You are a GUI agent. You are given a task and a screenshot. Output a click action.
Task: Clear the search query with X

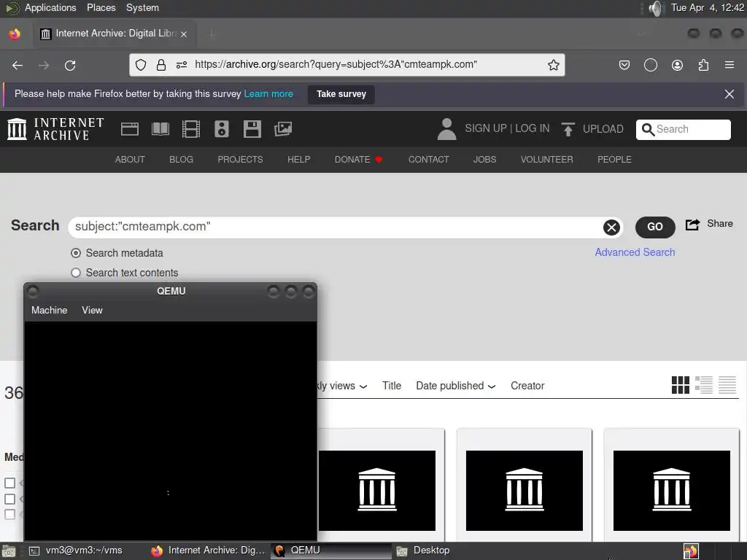pos(612,227)
